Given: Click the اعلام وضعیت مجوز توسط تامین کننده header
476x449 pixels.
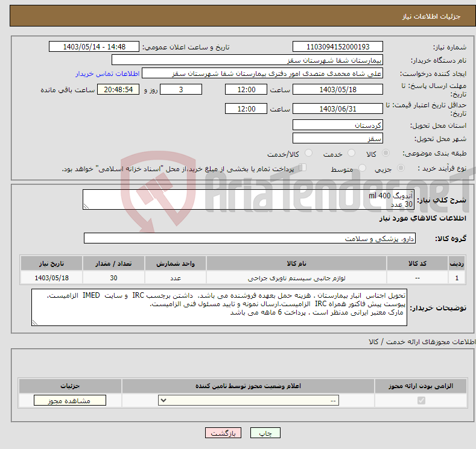Looking at the screenshot, I should click(x=248, y=386).
